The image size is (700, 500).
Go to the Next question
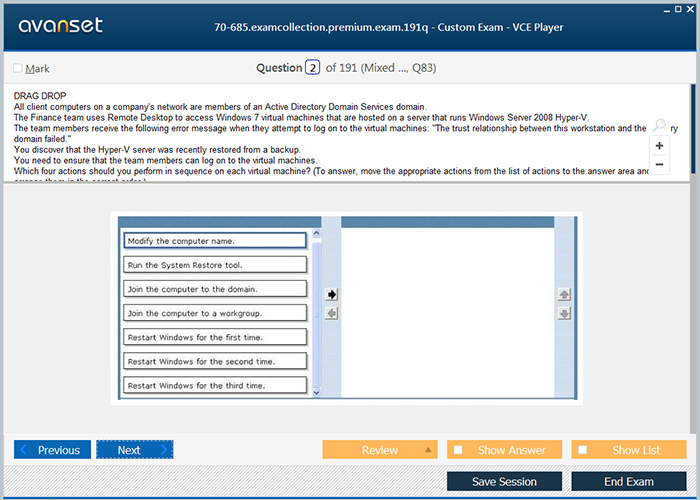pyautogui.click(x=135, y=450)
